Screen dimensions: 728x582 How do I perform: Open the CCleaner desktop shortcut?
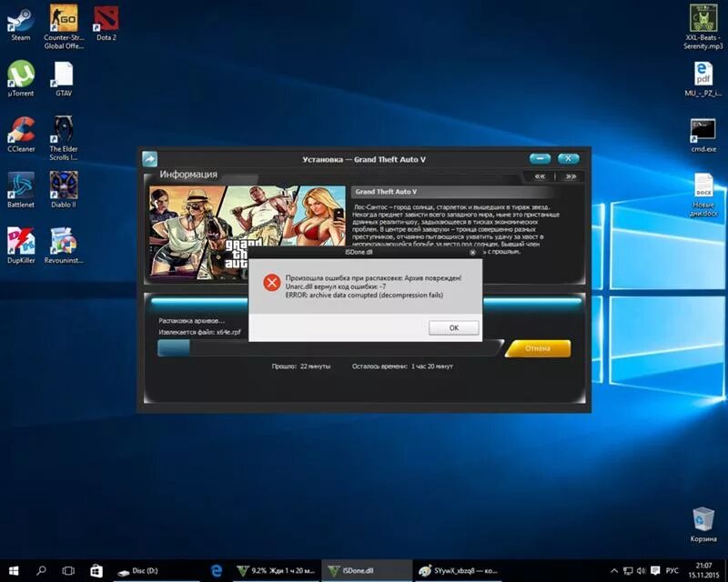(21, 135)
